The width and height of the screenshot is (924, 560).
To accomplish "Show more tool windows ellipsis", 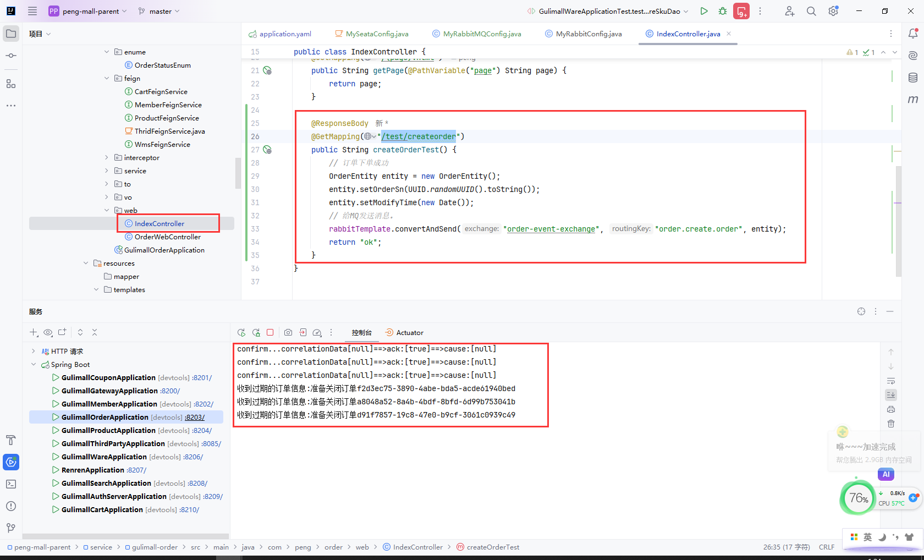I will click(11, 106).
